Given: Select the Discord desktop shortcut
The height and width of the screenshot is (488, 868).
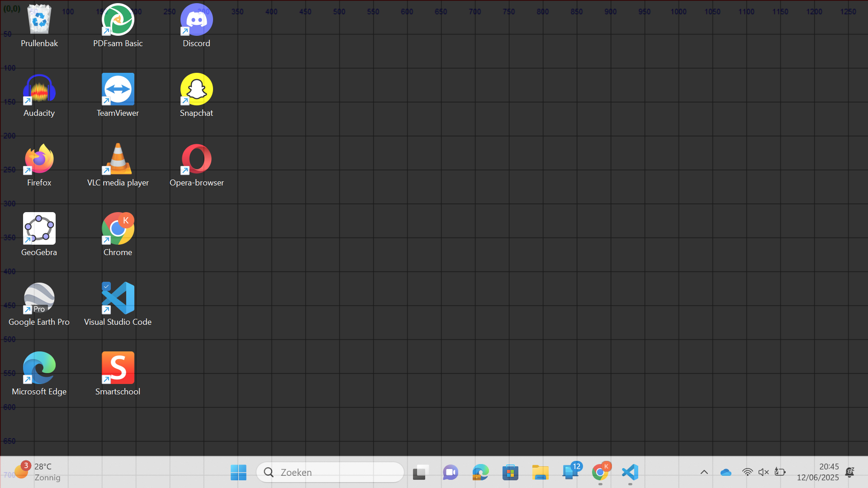Looking at the screenshot, I should [x=196, y=25].
